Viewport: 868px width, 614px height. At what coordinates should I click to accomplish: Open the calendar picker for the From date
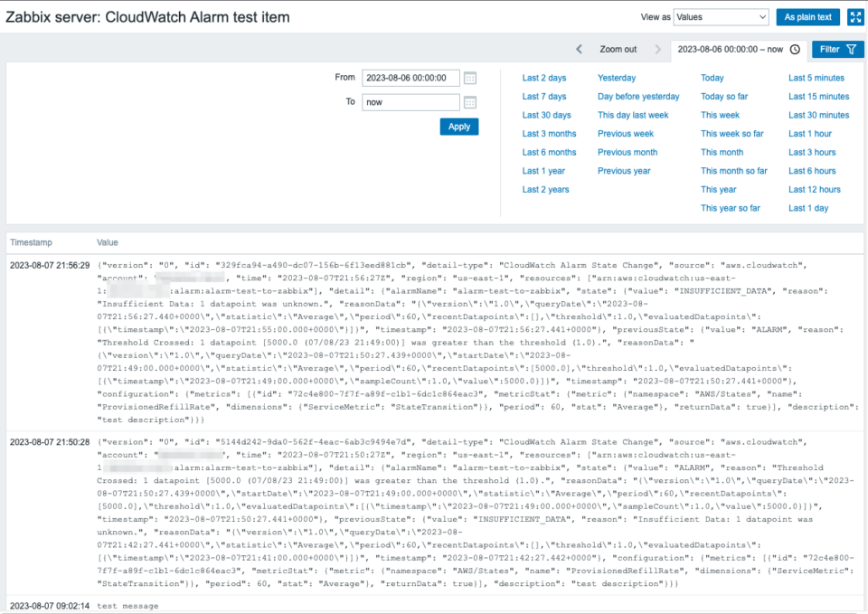pyautogui.click(x=469, y=78)
